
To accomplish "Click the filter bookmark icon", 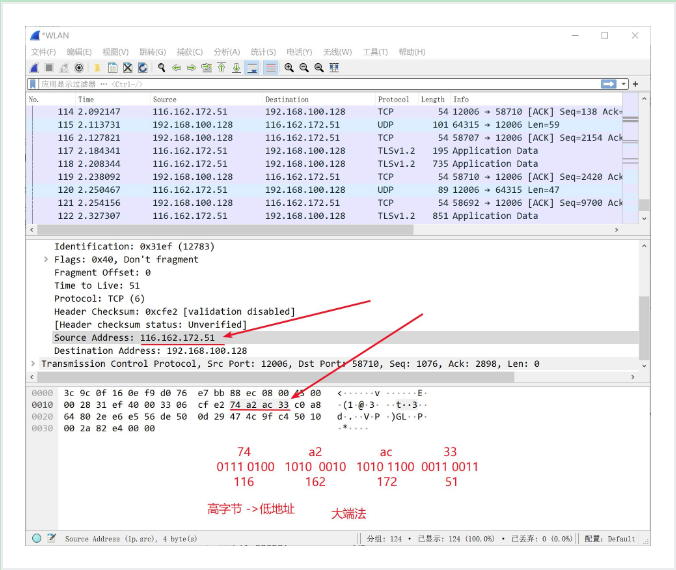I will click(33, 84).
